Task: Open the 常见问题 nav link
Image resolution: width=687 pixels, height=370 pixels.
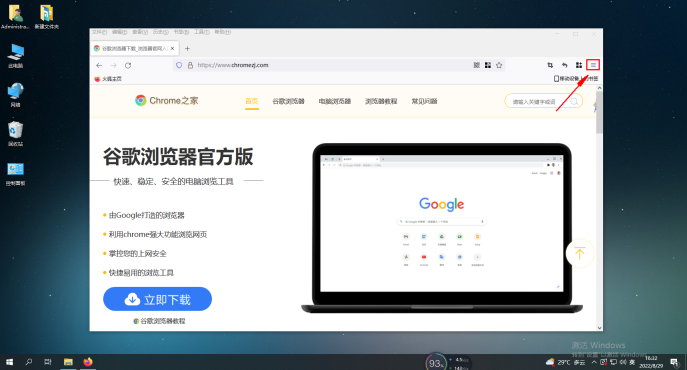Action: tap(424, 101)
